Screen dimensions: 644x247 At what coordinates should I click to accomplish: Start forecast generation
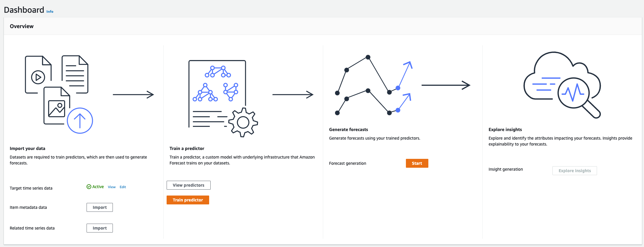pyautogui.click(x=417, y=163)
